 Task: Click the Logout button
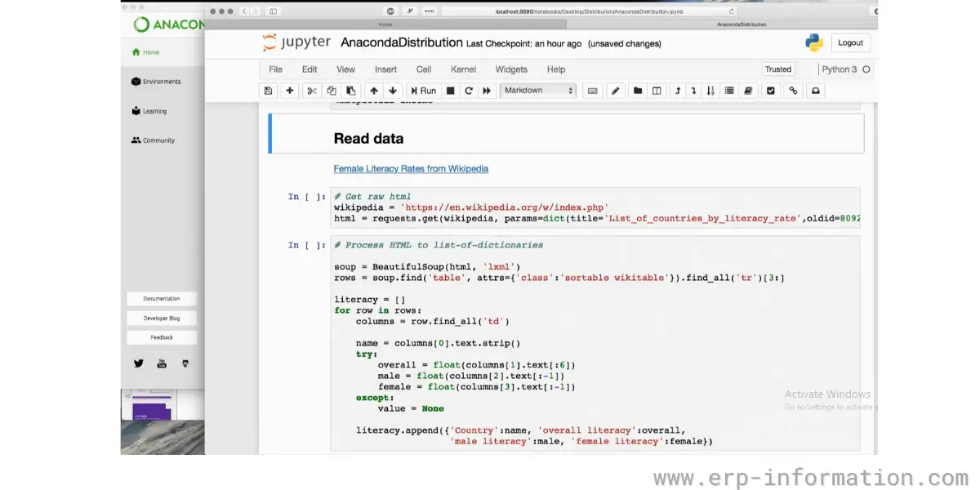[850, 43]
